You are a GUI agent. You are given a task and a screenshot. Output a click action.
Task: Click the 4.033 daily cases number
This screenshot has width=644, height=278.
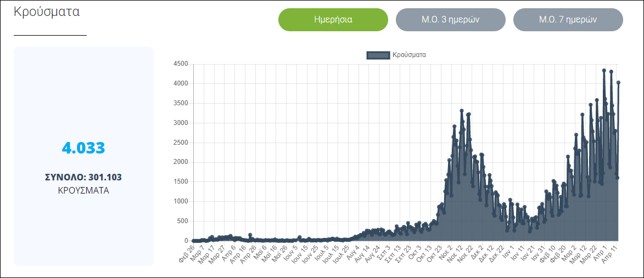tap(83, 148)
